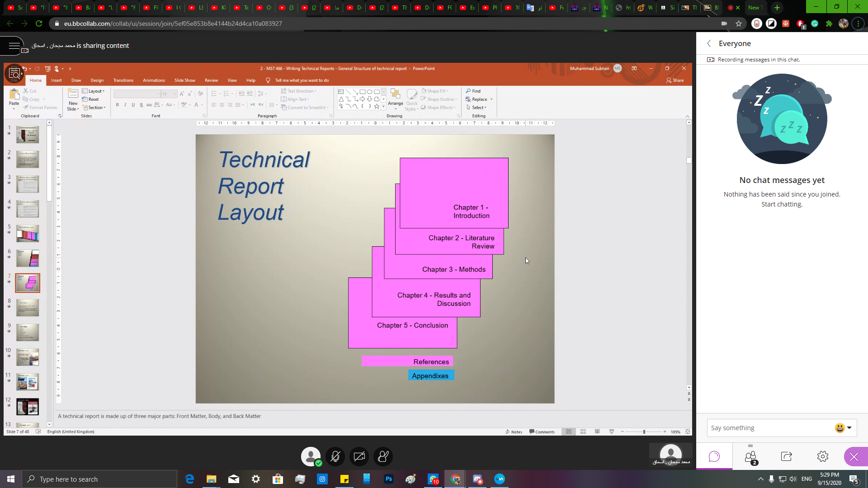Open my status and settings avatar
This screenshot has width=868, height=488.
click(x=311, y=456)
